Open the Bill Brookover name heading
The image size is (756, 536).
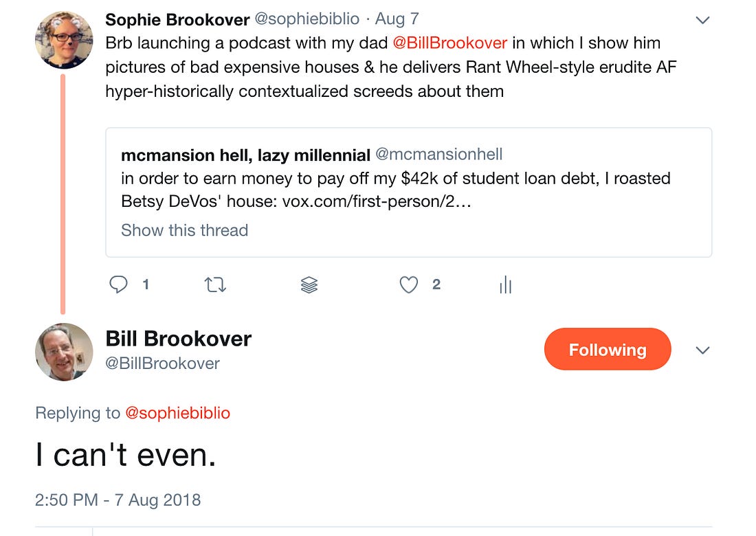coord(178,338)
